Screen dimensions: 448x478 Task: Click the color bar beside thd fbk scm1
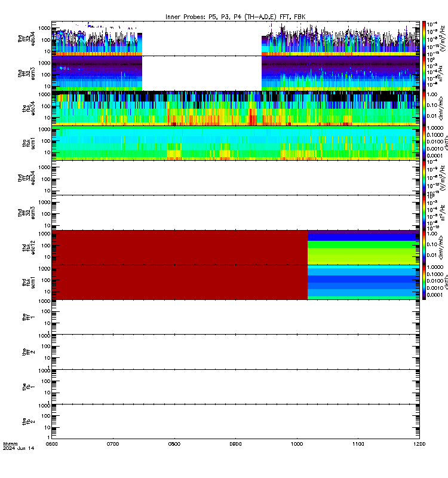[x=424, y=283]
